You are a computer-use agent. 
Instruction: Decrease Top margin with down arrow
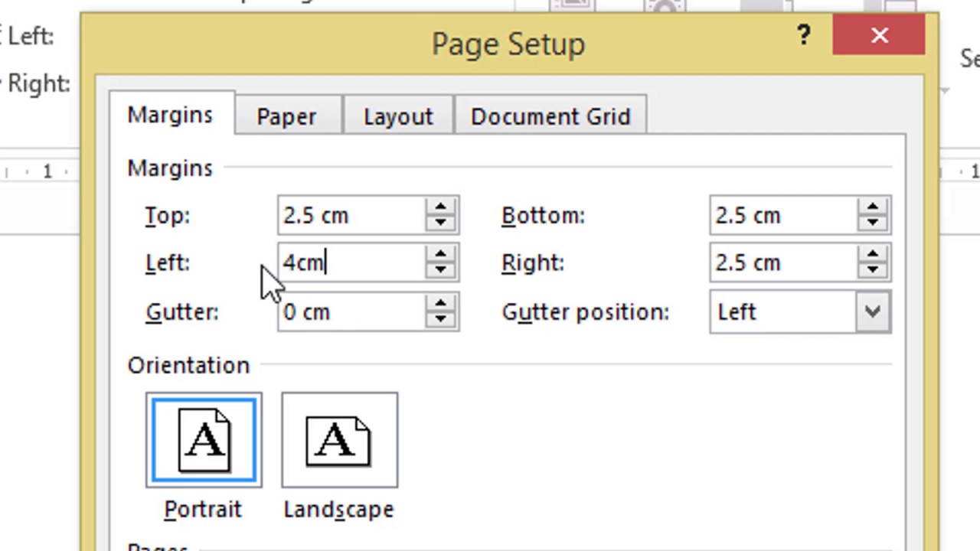(440, 223)
